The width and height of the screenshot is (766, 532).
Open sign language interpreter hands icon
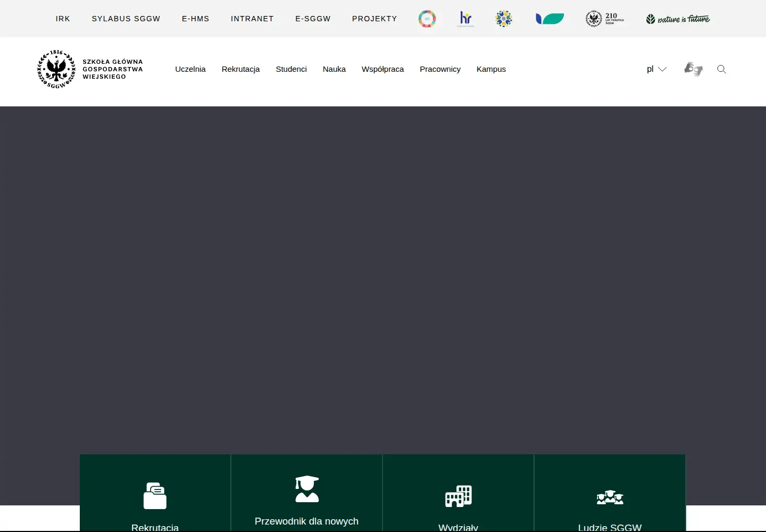(x=693, y=69)
